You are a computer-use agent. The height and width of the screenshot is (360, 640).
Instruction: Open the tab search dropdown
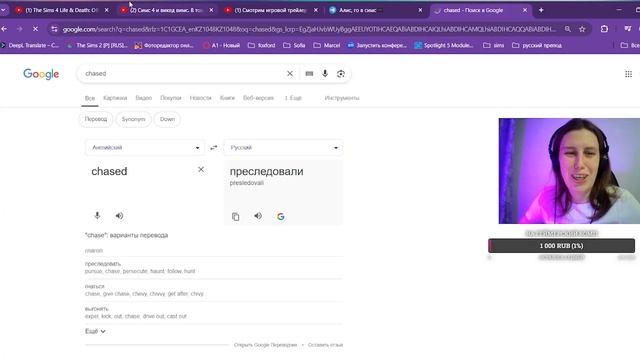[x=3, y=10]
